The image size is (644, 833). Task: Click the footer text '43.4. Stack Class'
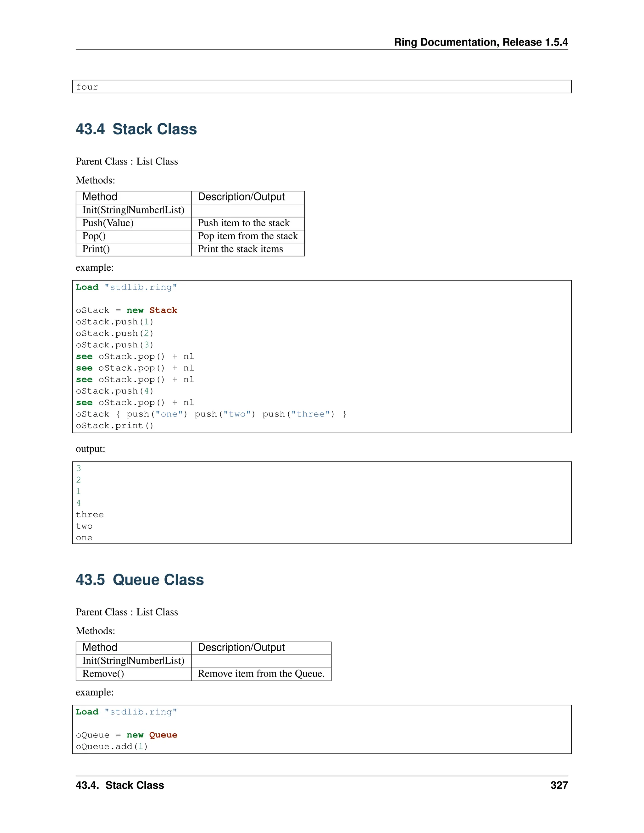point(120,785)
